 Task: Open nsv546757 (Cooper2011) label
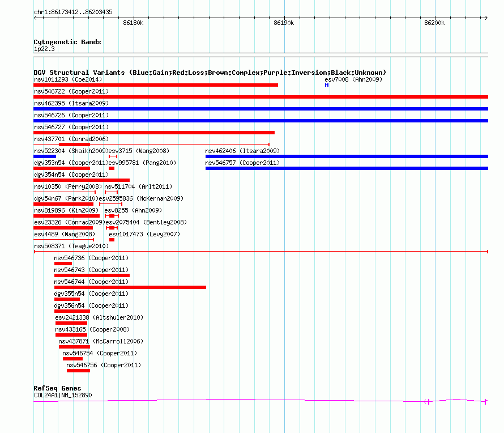[x=242, y=163]
